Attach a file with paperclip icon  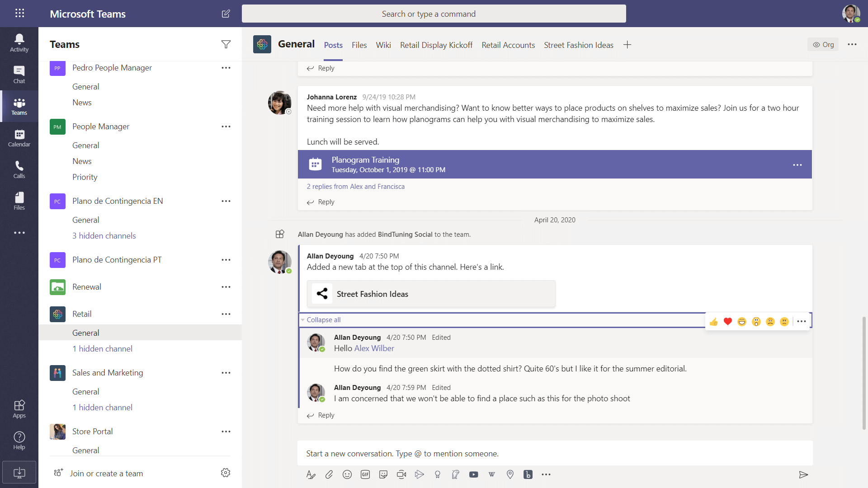click(329, 474)
